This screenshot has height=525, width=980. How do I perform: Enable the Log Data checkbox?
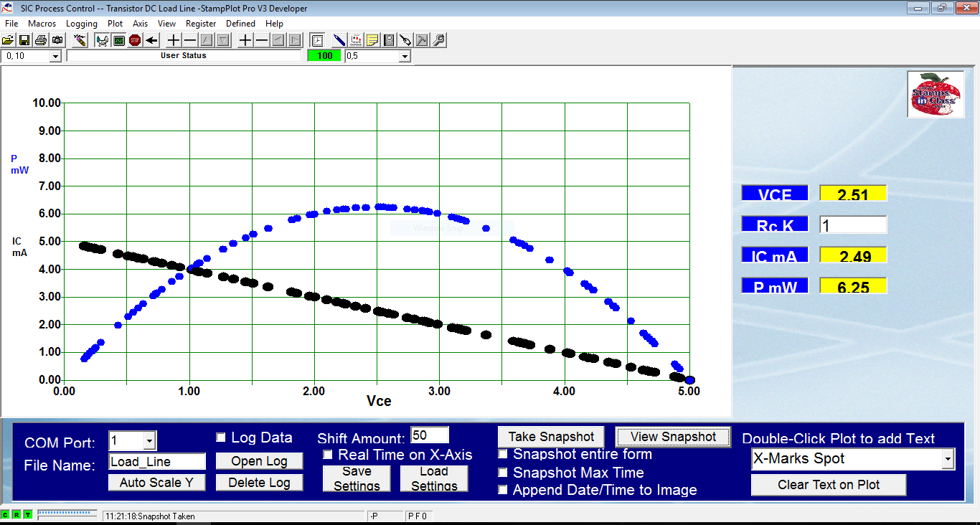[x=221, y=437]
